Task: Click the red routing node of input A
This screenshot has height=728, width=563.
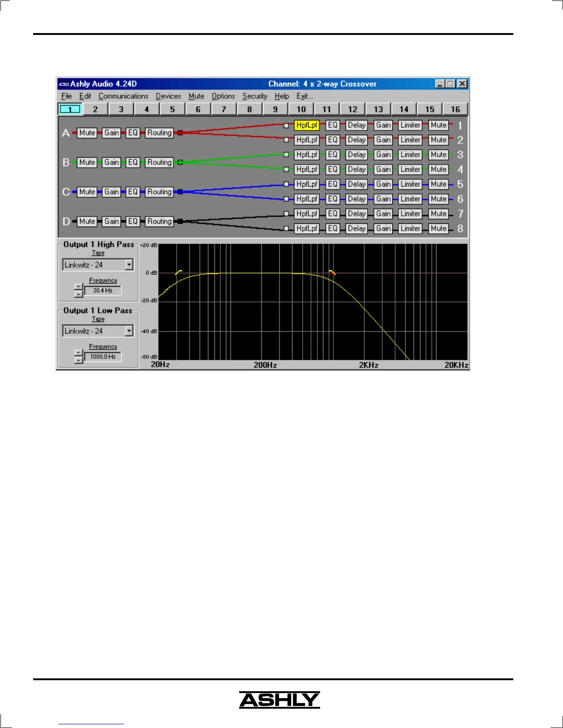Action: 180,133
